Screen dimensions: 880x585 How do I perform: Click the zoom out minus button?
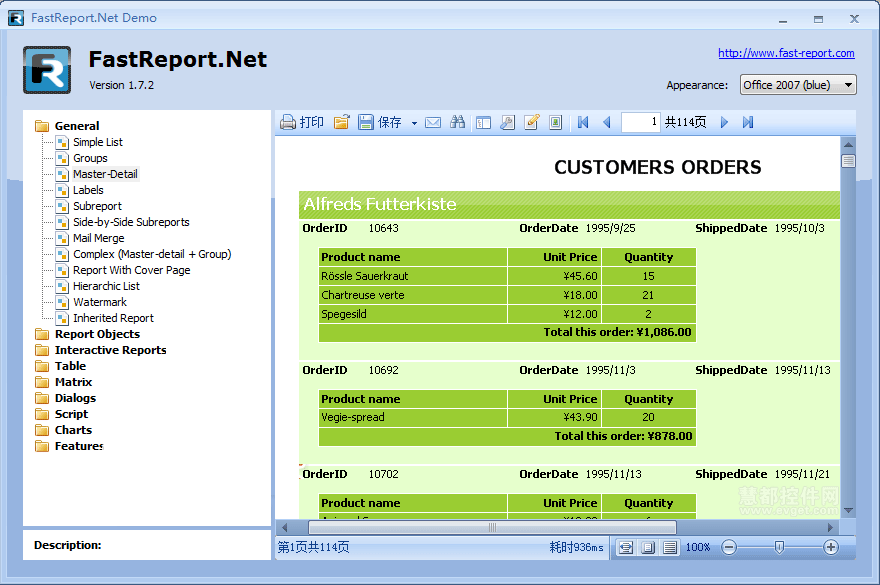tap(728, 547)
